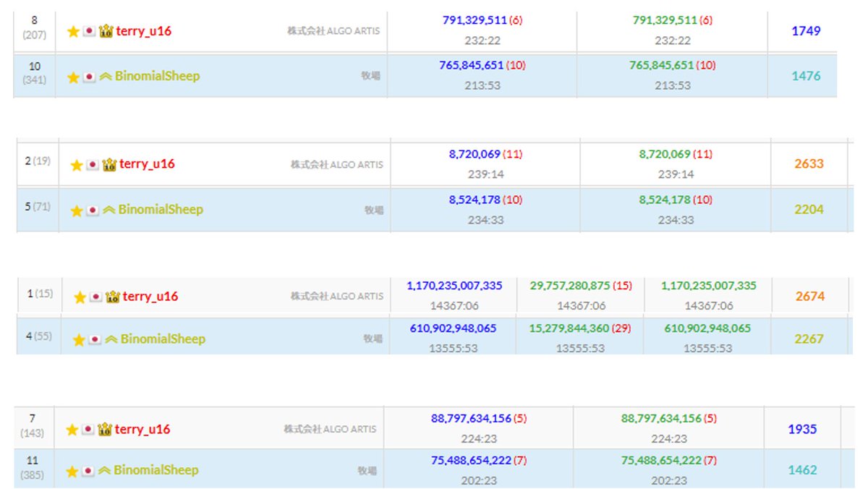Select the star for terry_u16 in rank 7 (143) row
Screen dimensions: 868x489
click(x=72, y=430)
